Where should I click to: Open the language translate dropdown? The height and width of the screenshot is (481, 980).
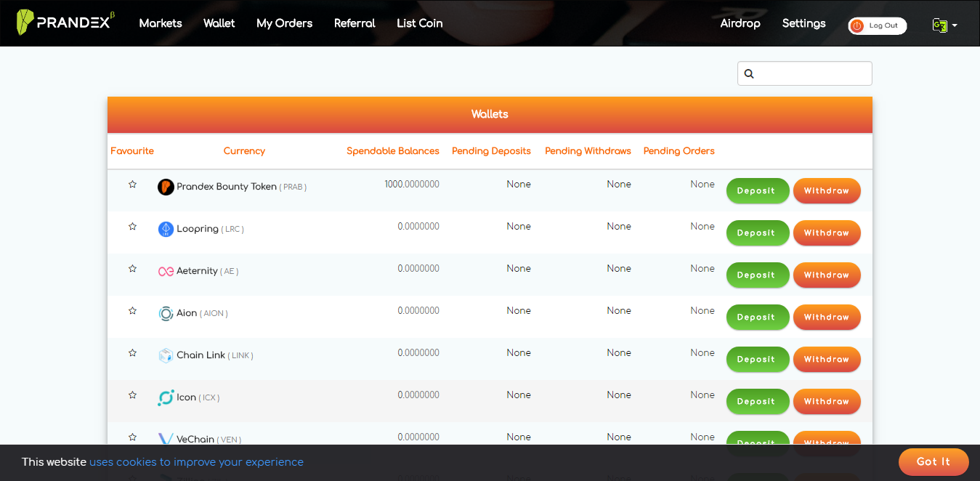click(x=944, y=25)
